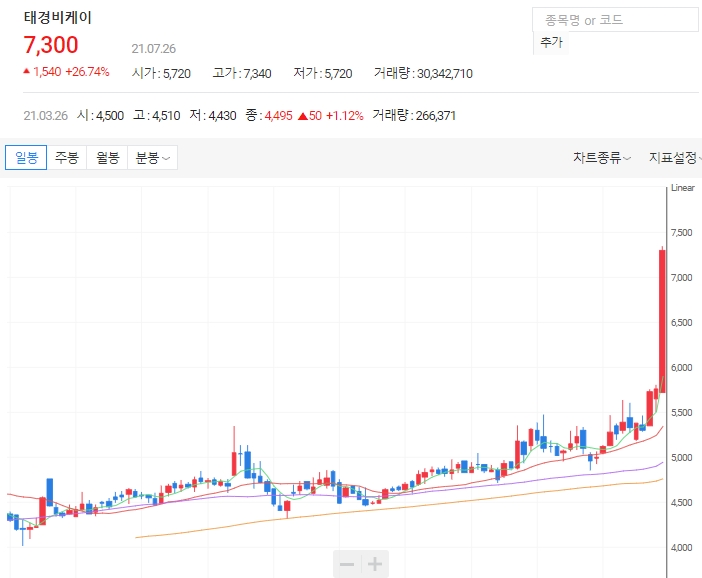Switch to the 월봉 monthly chart tab

click(x=107, y=158)
